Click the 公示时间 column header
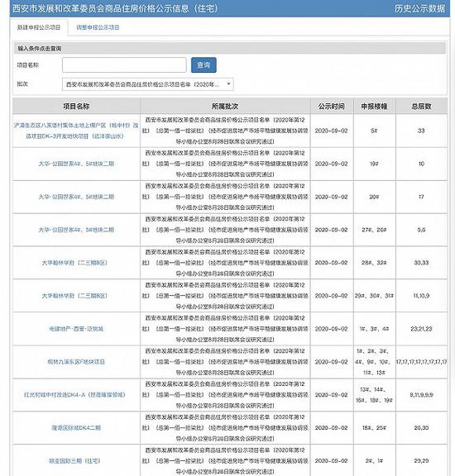Screen dimensions: 455x476 click(331, 107)
